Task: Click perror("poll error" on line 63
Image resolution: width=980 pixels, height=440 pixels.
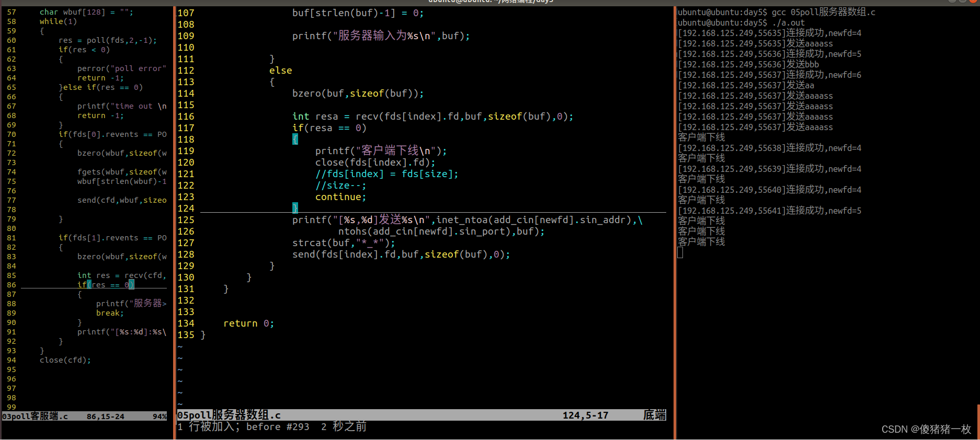Action: [122, 68]
